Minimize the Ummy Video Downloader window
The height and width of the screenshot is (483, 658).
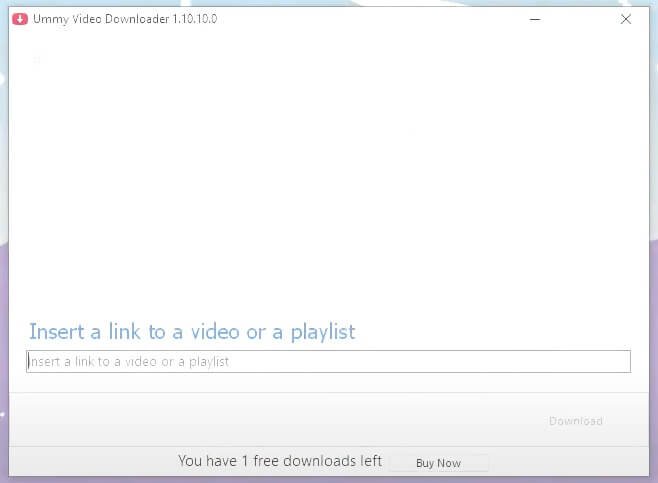pos(535,19)
